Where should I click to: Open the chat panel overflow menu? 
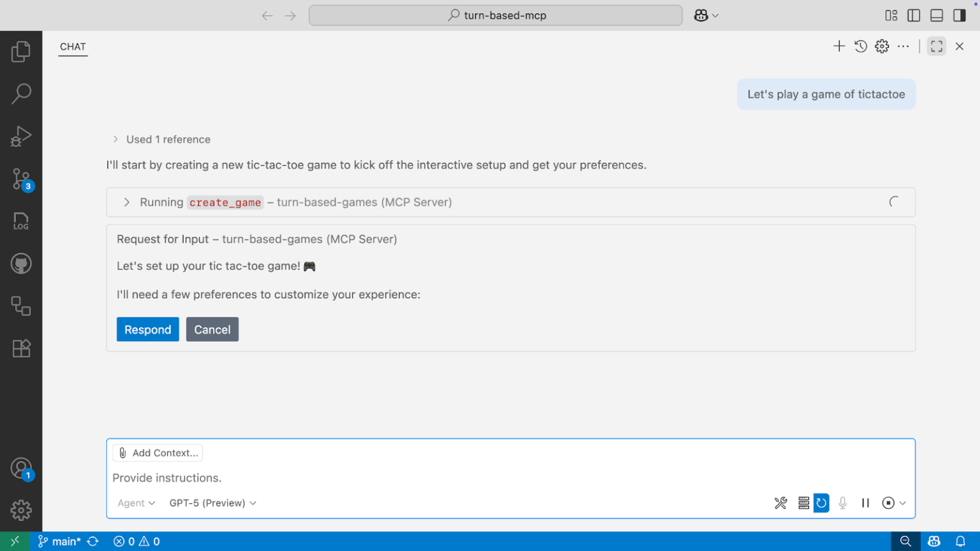point(903,46)
